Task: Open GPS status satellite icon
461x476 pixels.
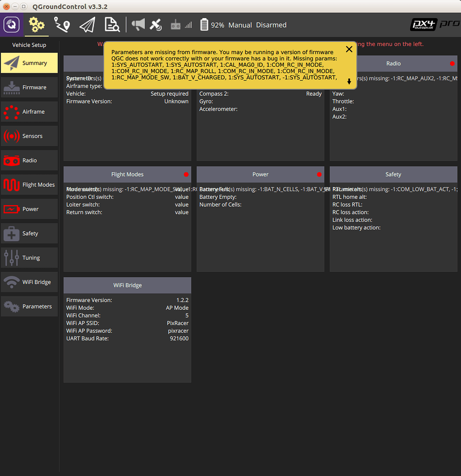Action: coord(156,25)
